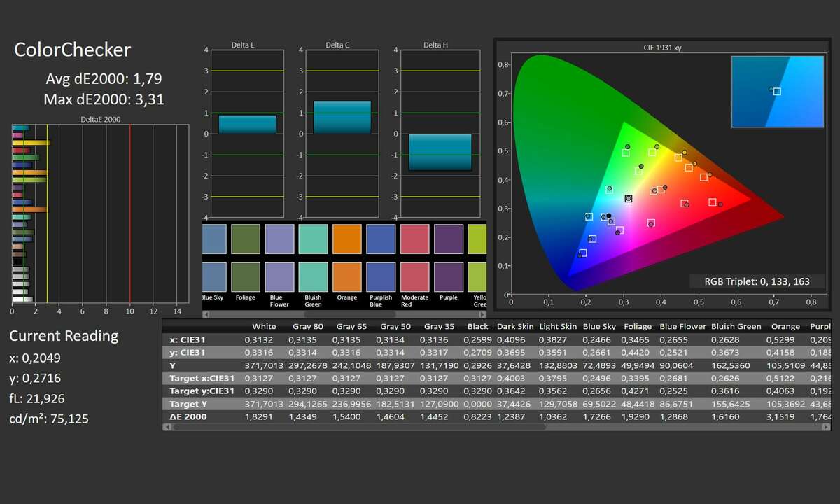Click the blue zoomed swatch inset in CIE chart
The height and width of the screenshot is (504, 840).
[778, 92]
